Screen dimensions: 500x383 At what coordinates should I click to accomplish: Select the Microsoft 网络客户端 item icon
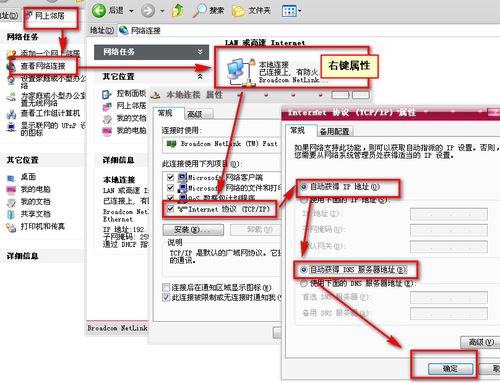click(x=182, y=178)
